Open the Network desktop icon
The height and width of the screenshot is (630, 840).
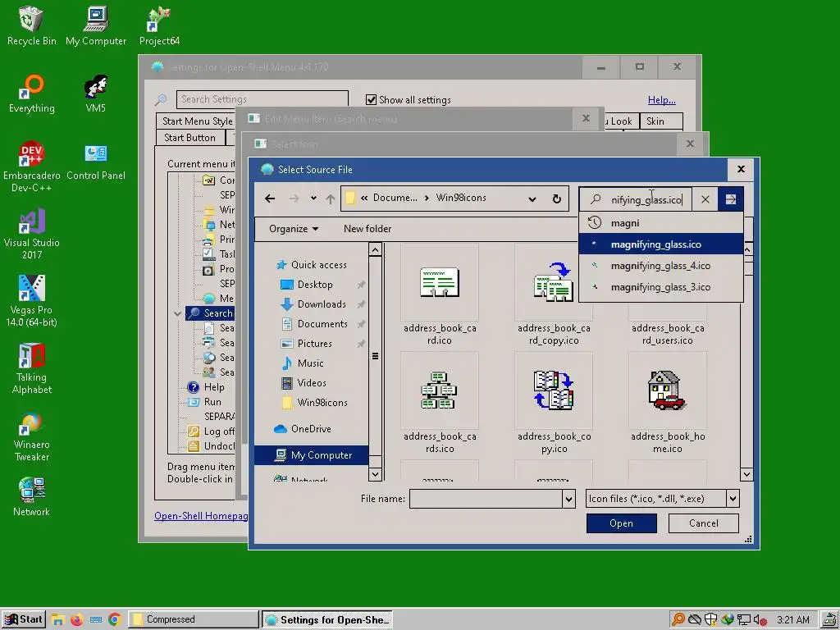pyautogui.click(x=32, y=496)
